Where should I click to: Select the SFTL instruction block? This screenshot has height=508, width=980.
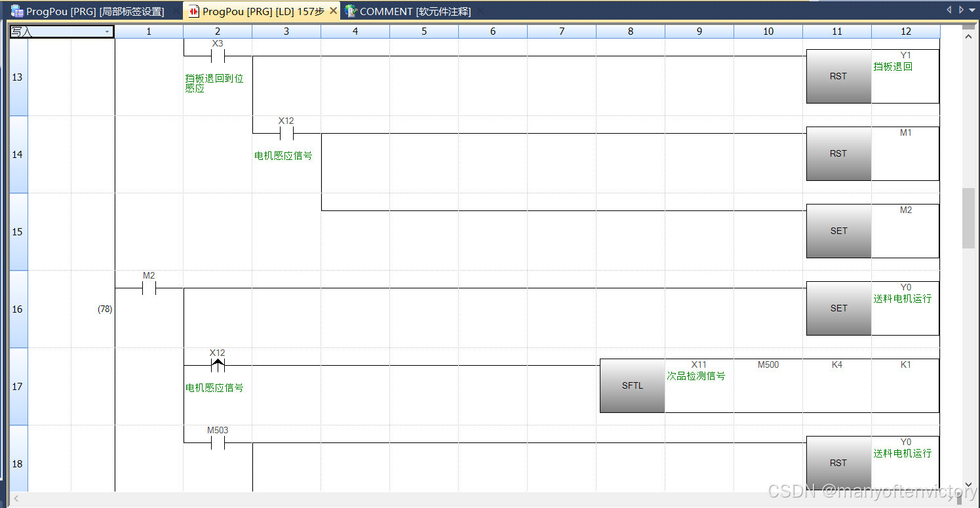pos(632,385)
